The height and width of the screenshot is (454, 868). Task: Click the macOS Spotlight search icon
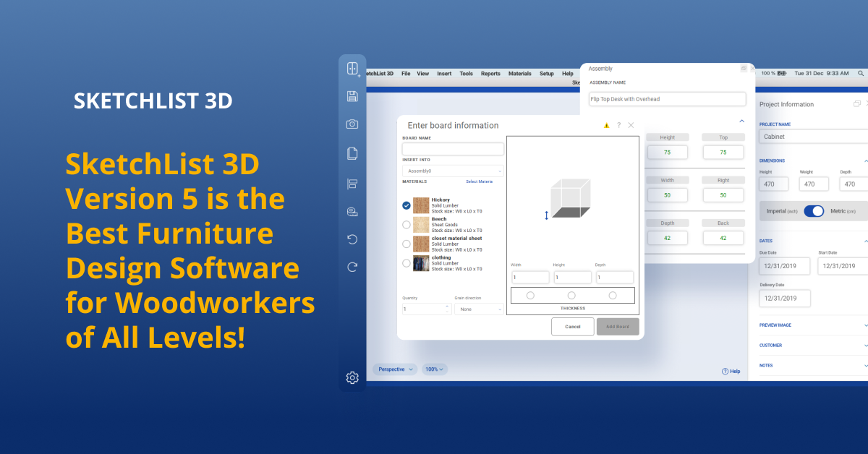tap(861, 73)
